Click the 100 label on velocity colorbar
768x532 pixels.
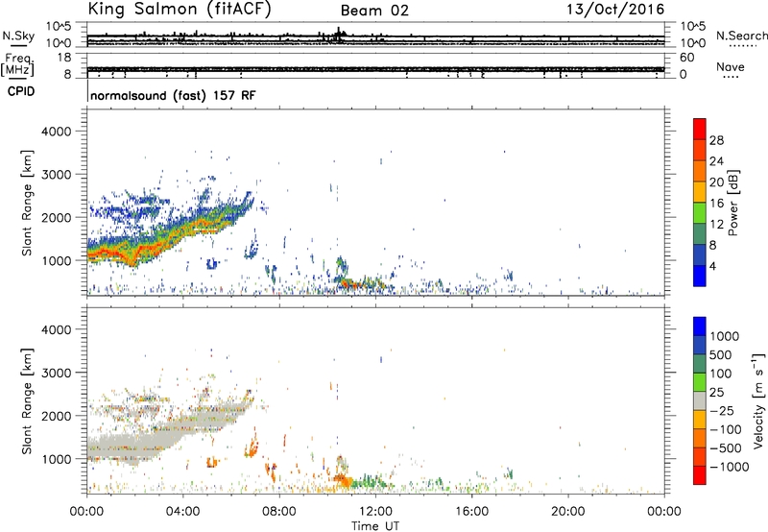[720, 374]
